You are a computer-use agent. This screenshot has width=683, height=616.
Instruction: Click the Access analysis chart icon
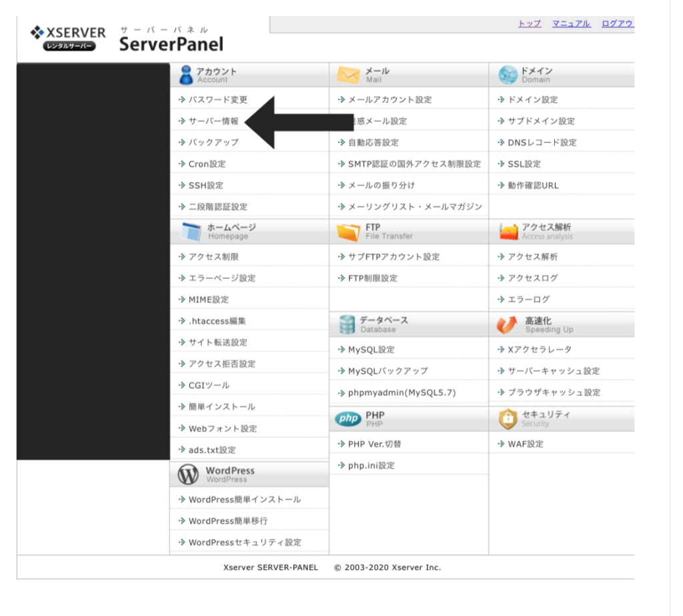pyautogui.click(x=508, y=232)
